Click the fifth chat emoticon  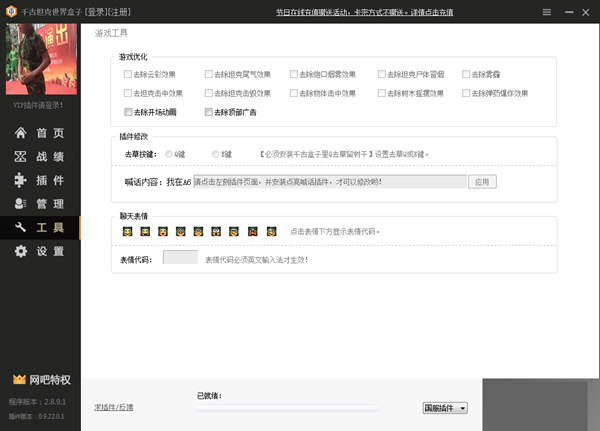point(198,231)
